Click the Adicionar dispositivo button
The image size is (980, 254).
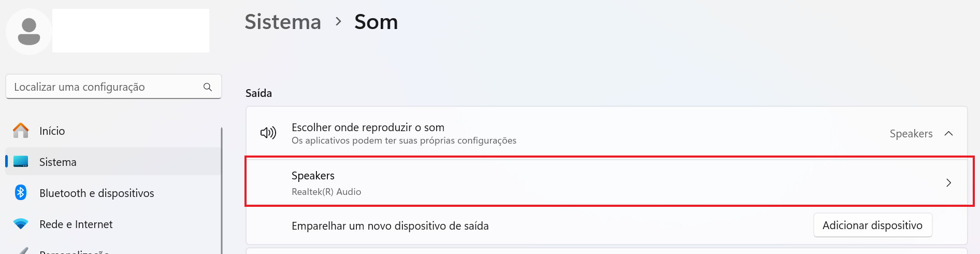pyautogui.click(x=873, y=225)
